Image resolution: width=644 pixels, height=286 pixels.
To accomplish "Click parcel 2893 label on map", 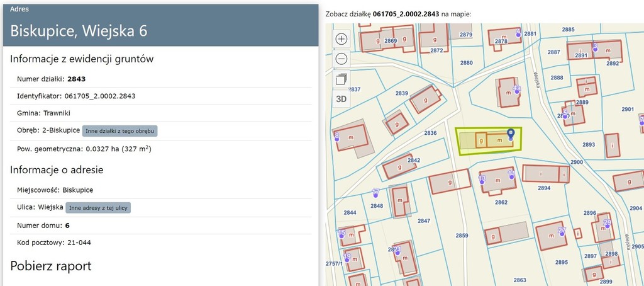I will click(x=588, y=145).
